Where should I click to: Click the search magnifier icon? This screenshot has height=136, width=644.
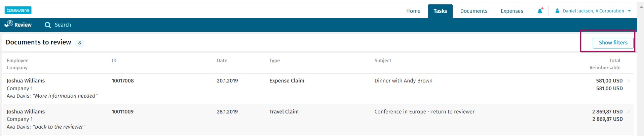point(48,25)
